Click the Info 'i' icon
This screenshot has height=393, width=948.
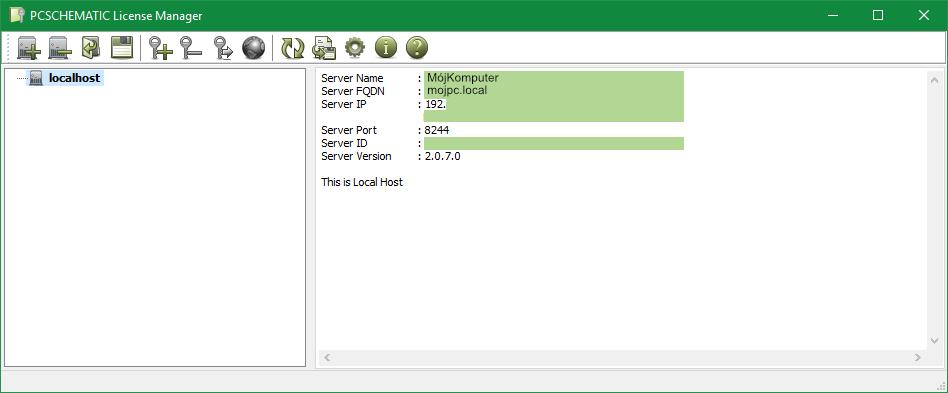[386, 47]
